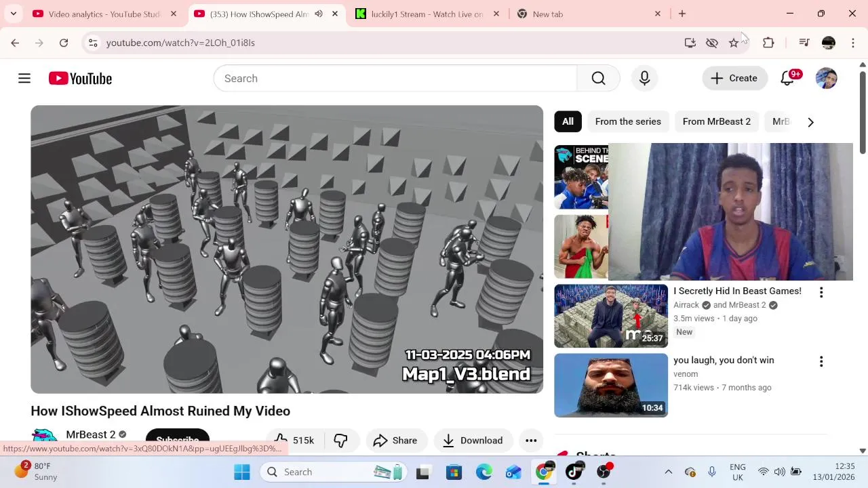Click the browser address bar URL
Screen dimensions: 868x488
click(x=180, y=43)
